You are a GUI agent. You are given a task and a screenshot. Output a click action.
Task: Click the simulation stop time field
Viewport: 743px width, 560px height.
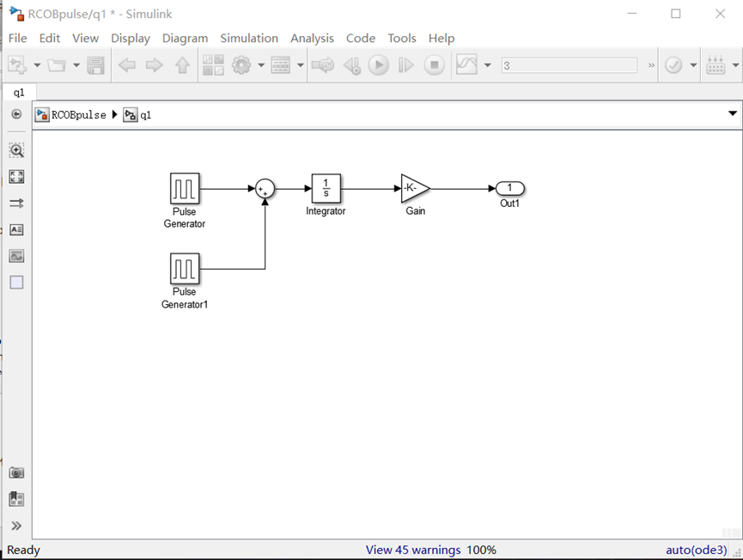point(569,65)
